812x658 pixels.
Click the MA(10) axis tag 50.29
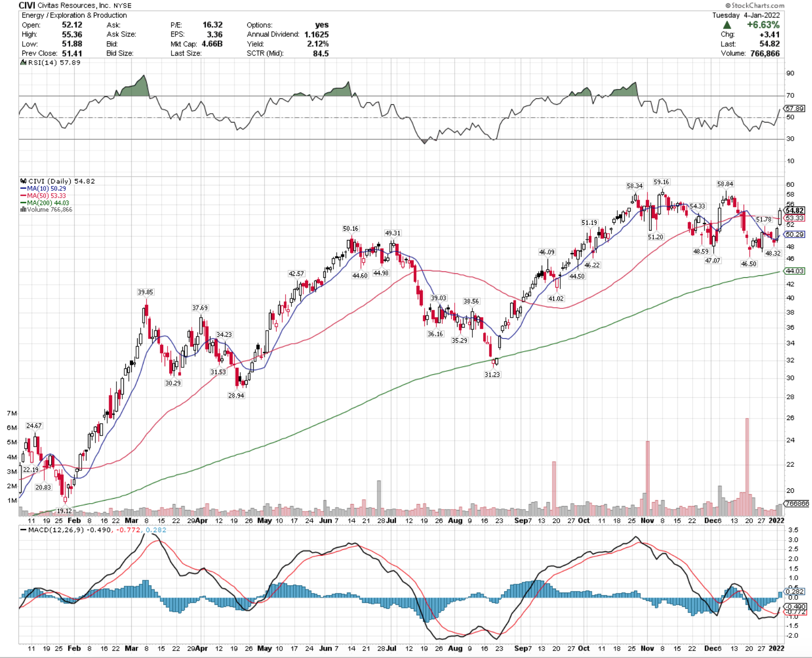[795, 235]
